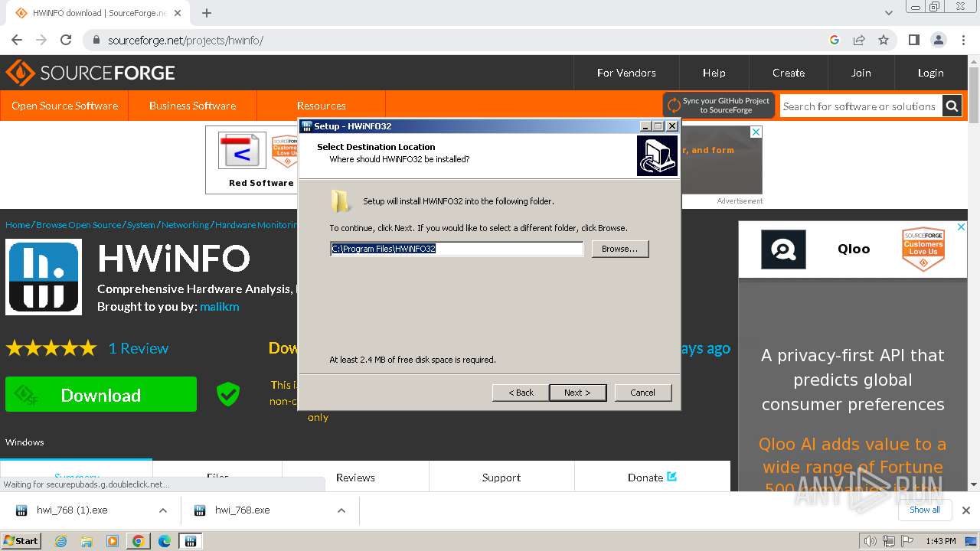Click the volume icon in system tray
980x551 pixels.
tap(870, 541)
